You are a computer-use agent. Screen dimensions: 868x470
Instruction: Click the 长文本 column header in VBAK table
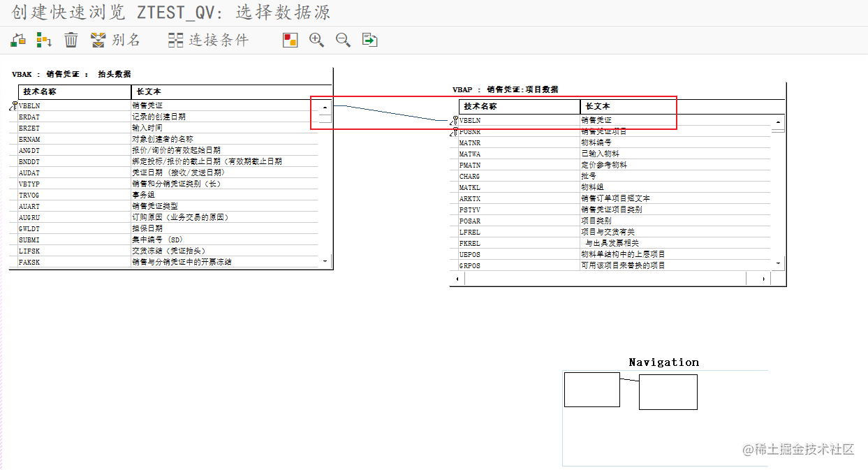pyautogui.click(x=231, y=92)
